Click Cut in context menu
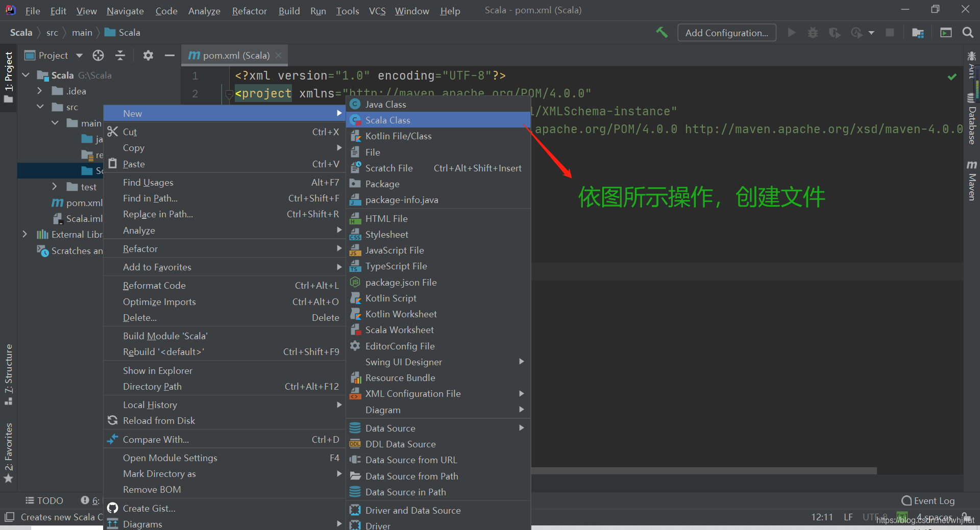Image resolution: width=980 pixels, height=530 pixels. (x=224, y=132)
